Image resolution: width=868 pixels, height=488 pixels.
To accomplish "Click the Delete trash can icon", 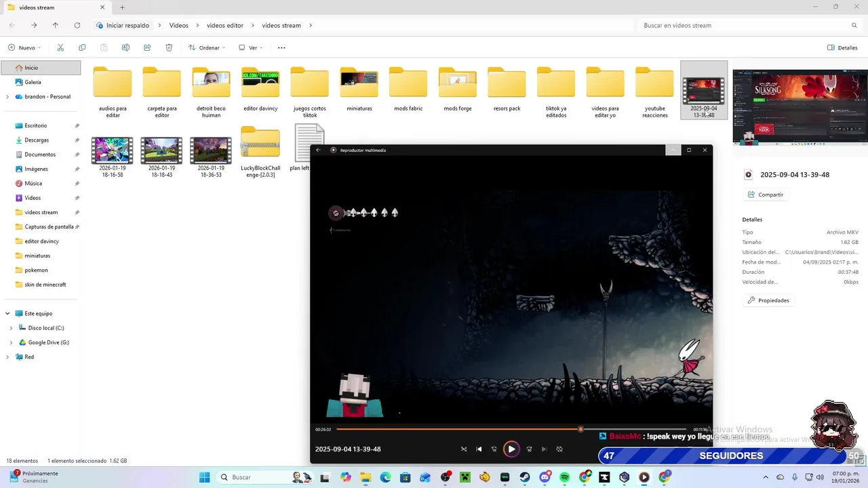I will (x=169, y=47).
